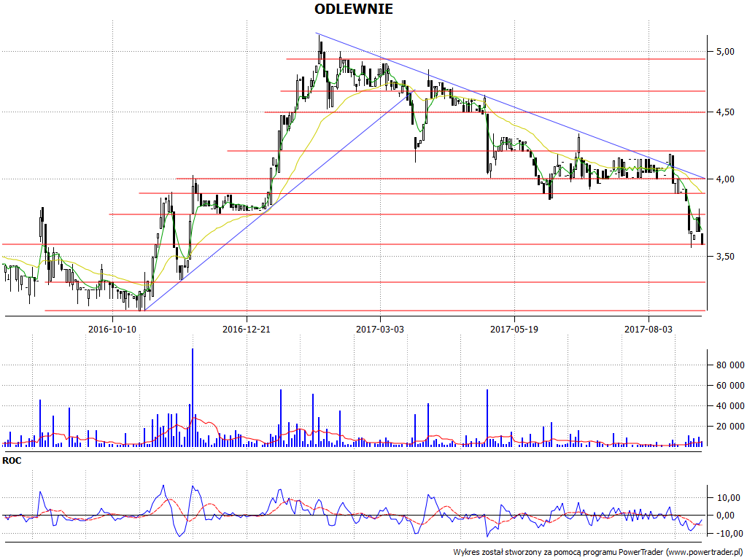The height and width of the screenshot is (560, 747).
Task: Click the 5,00 price axis label
Action: [724, 52]
